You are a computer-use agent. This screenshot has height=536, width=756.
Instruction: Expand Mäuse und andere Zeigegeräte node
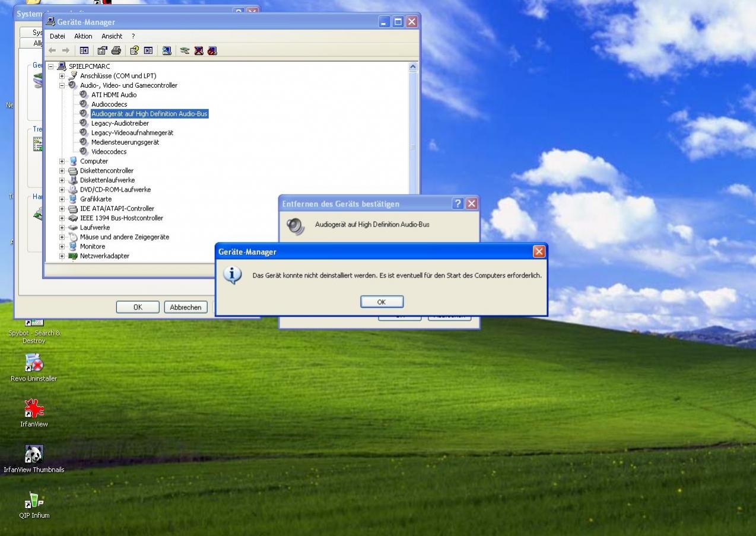tap(62, 237)
